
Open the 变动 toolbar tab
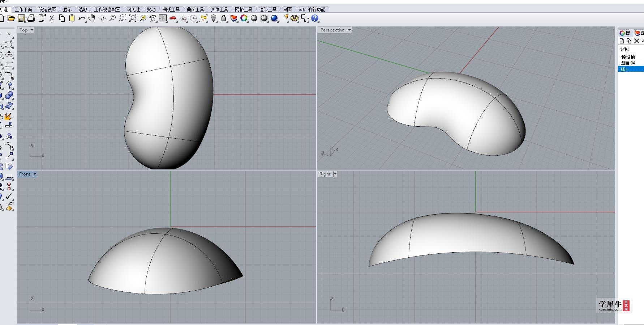point(151,9)
